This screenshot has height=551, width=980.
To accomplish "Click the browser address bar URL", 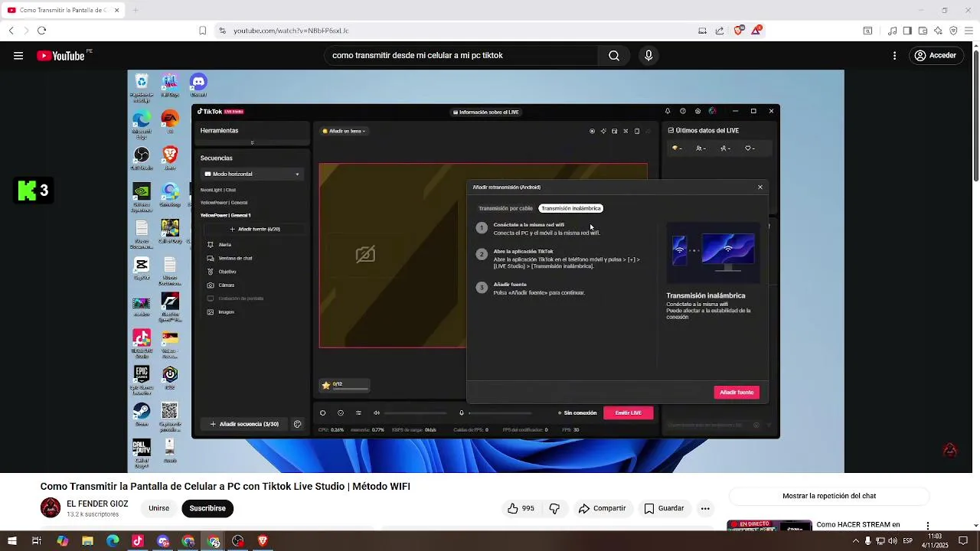I will [x=291, y=31].
